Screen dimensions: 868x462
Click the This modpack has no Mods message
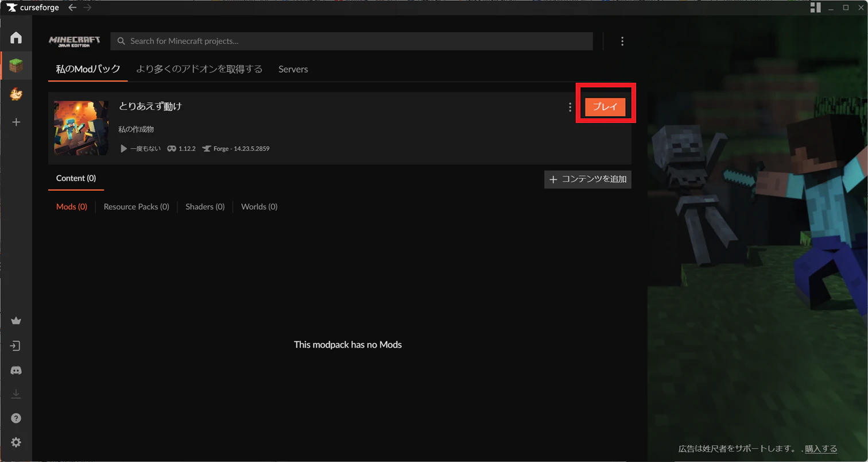click(348, 345)
